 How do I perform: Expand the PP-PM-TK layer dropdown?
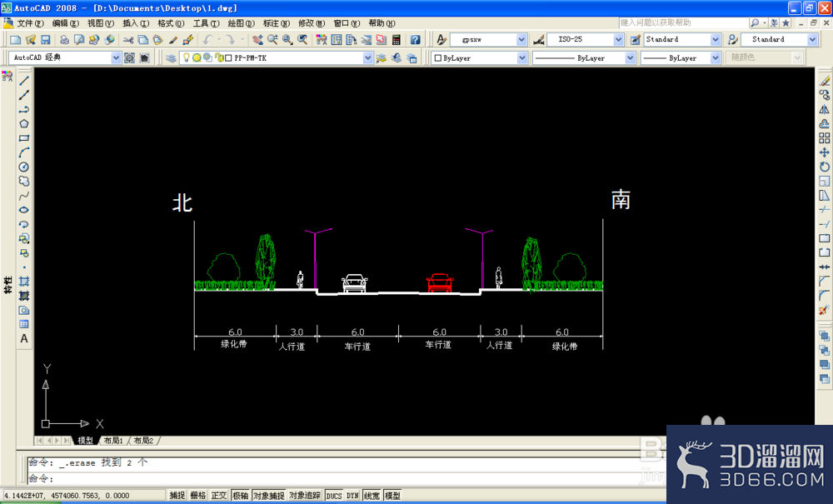tap(367, 57)
